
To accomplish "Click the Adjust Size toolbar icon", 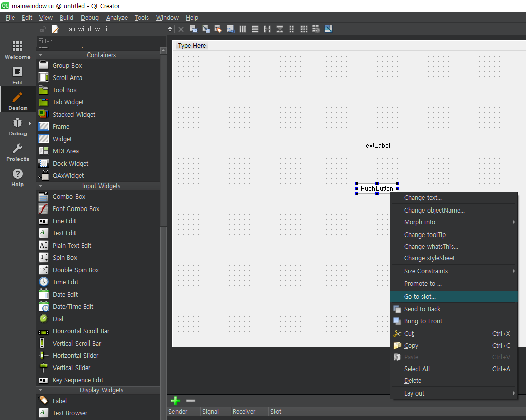I will [329, 29].
